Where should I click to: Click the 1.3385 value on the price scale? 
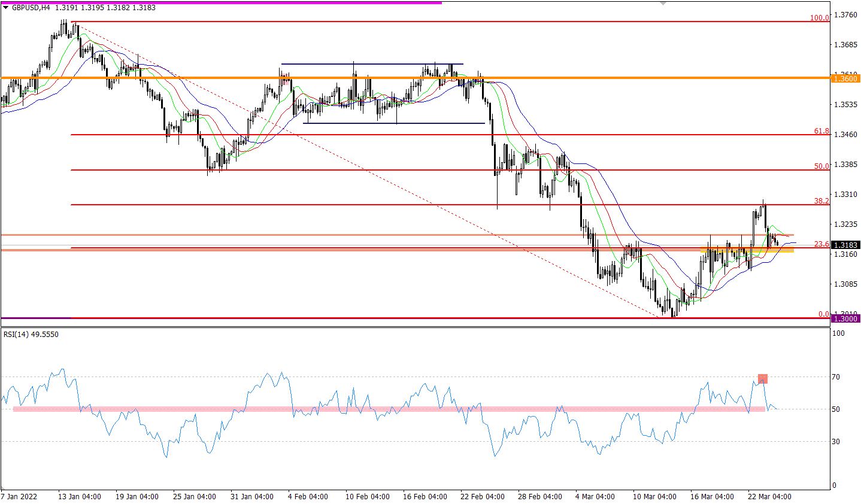(x=846, y=164)
